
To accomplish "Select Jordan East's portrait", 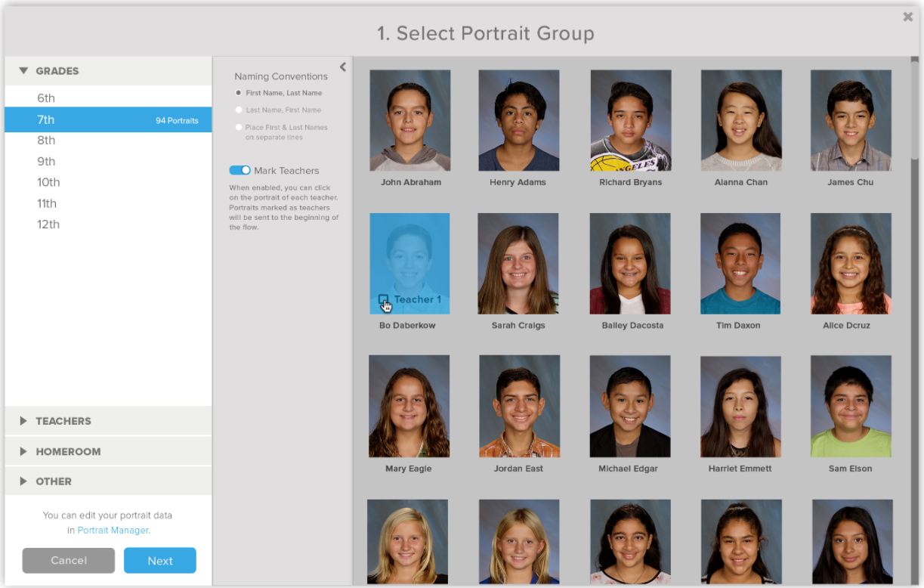I will [519, 407].
